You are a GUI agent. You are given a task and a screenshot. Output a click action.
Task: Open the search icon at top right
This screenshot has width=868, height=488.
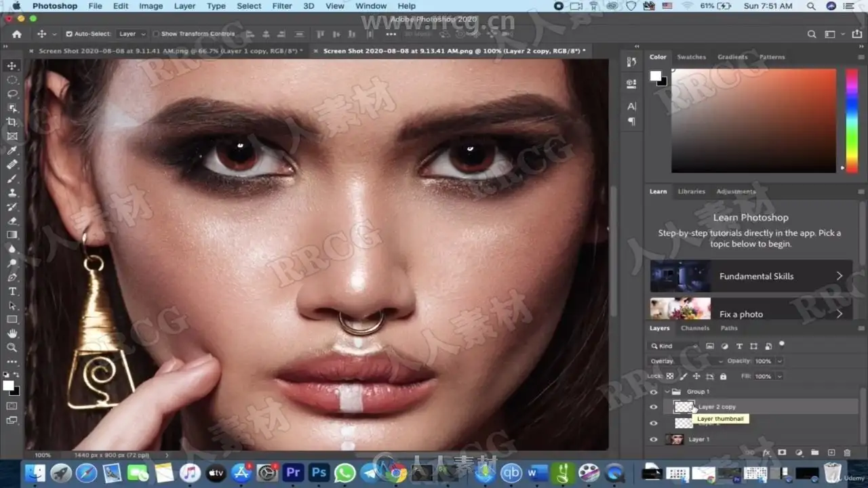pos(812,34)
